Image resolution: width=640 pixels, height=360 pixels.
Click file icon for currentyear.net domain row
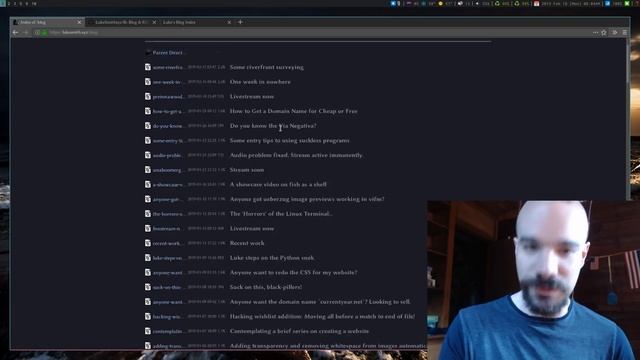[x=148, y=302]
